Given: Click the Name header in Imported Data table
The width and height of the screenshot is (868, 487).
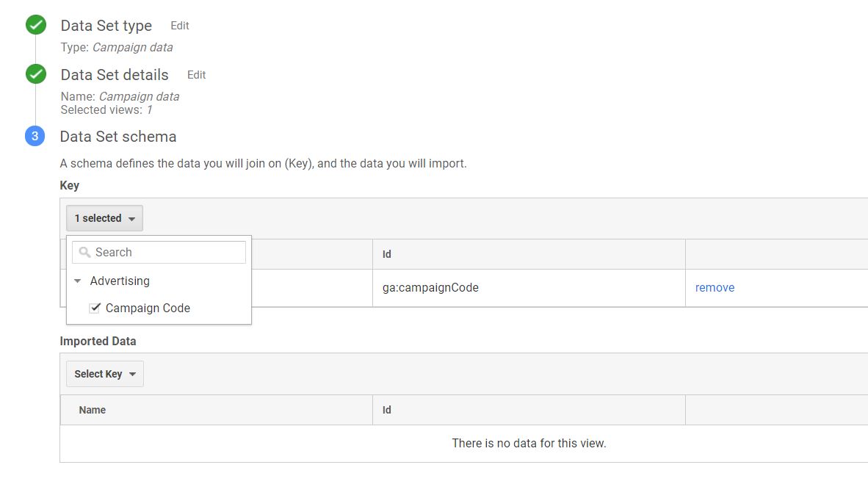Looking at the screenshot, I should point(92,410).
